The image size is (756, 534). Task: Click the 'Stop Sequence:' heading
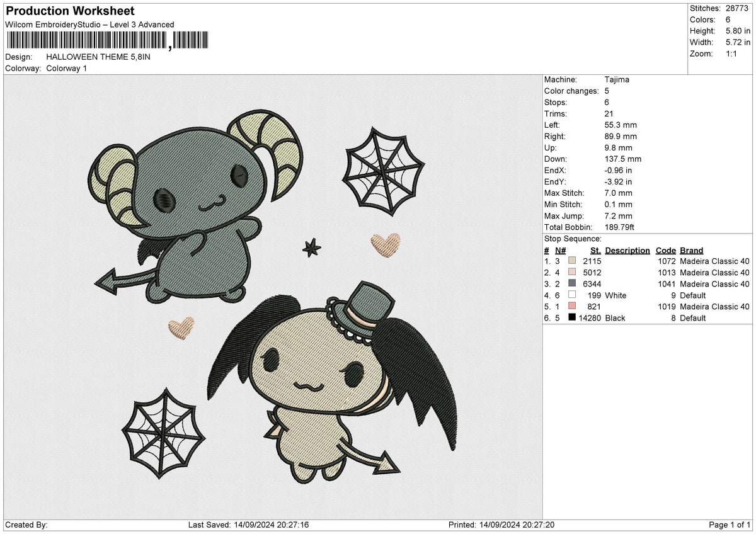click(573, 239)
